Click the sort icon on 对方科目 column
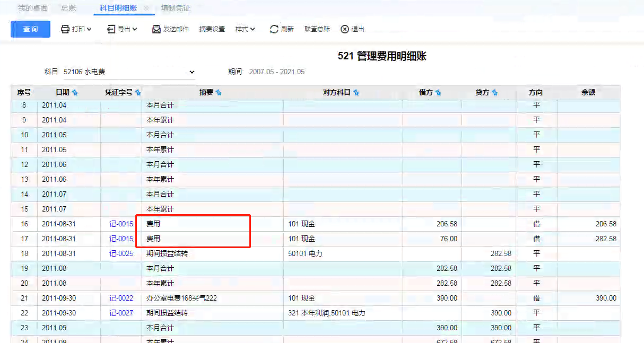 pyautogui.click(x=356, y=93)
